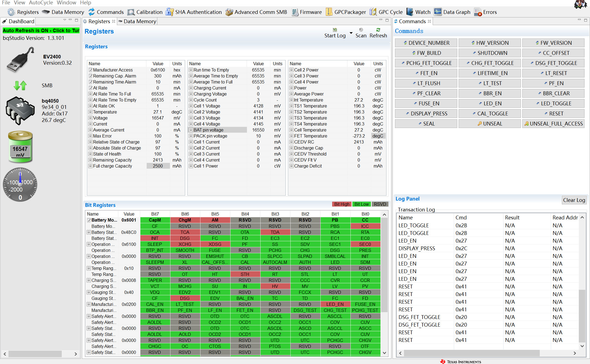The height and width of the screenshot is (364, 590).
Task: Open the Watch tool icon
Action: tap(410, 12)
